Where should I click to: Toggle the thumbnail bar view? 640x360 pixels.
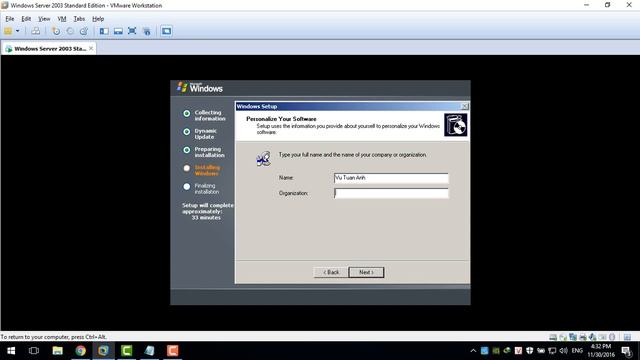pyautogui.click(x=118, y=31)
